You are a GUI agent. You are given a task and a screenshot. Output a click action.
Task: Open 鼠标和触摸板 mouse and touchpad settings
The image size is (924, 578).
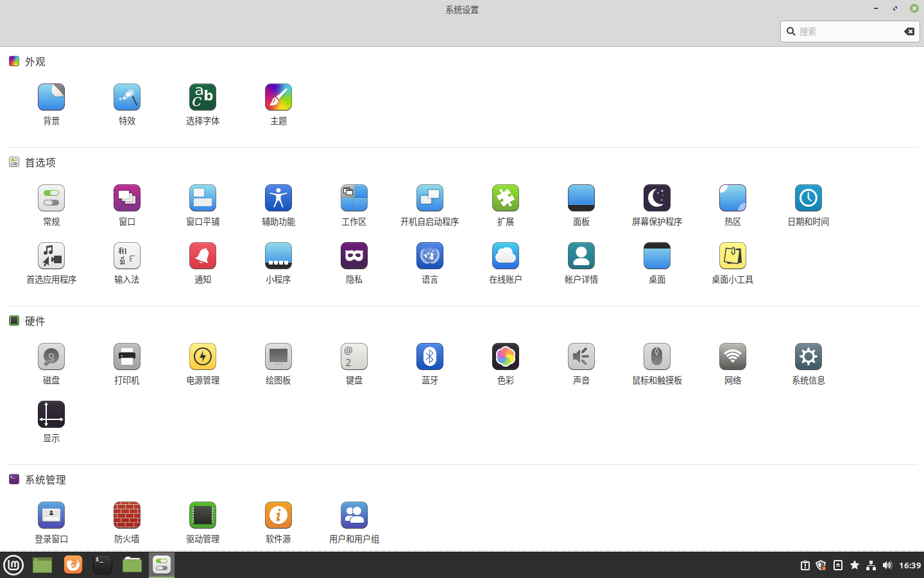pos(657,364)
